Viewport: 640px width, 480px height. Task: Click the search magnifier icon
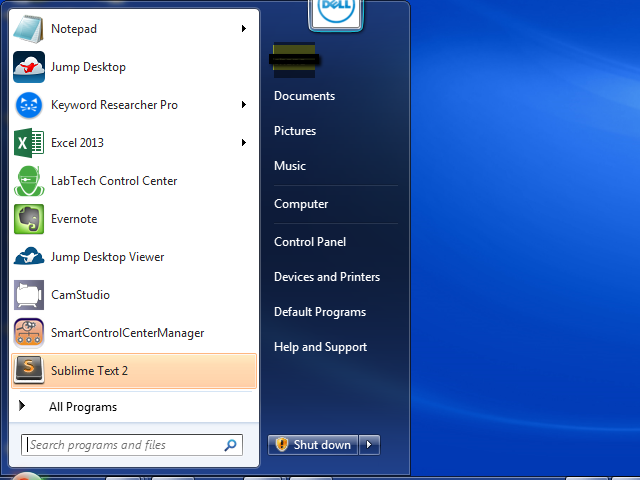click(x=231, y=445)
